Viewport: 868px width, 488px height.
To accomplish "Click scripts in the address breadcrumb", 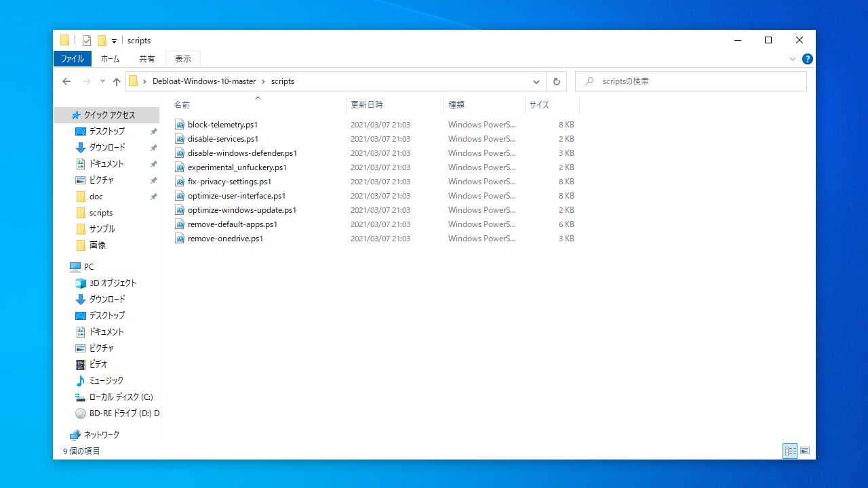I will (283, 81).
